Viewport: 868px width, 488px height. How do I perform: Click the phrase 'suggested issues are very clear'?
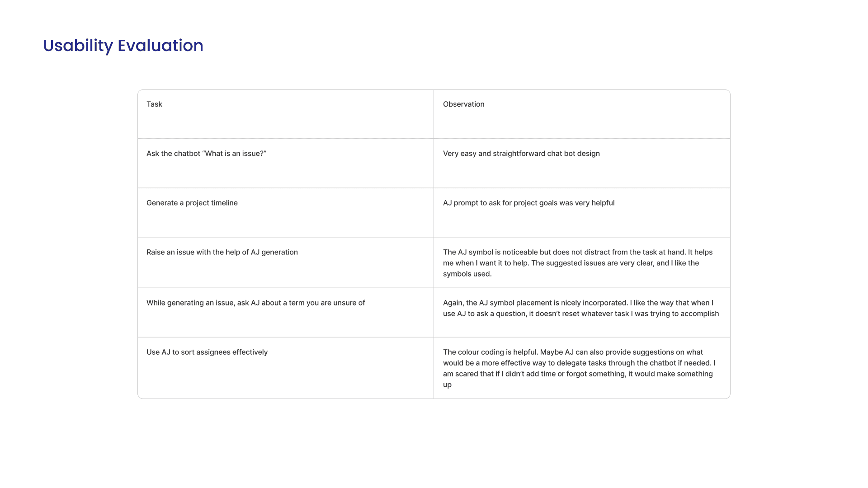(x=600, y=263)
